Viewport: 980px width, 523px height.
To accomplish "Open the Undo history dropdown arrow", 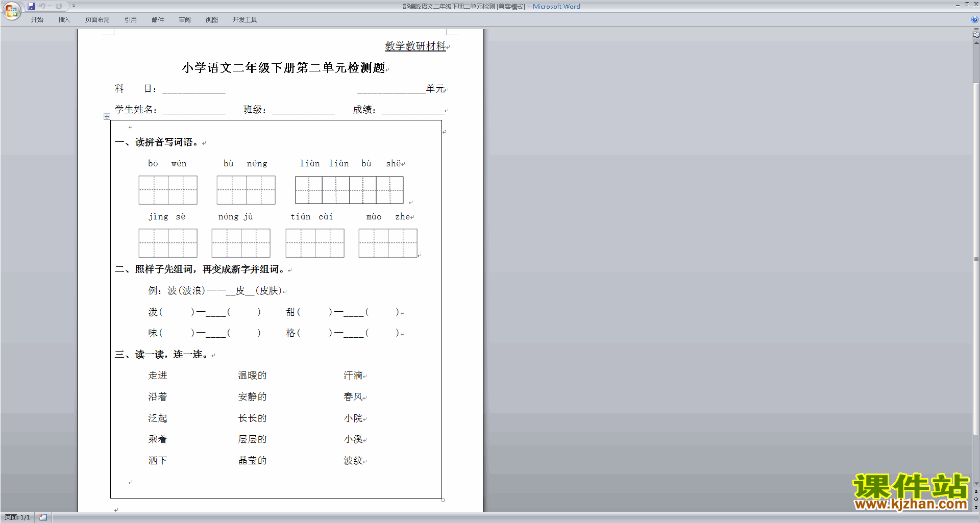I will point(50,6).
